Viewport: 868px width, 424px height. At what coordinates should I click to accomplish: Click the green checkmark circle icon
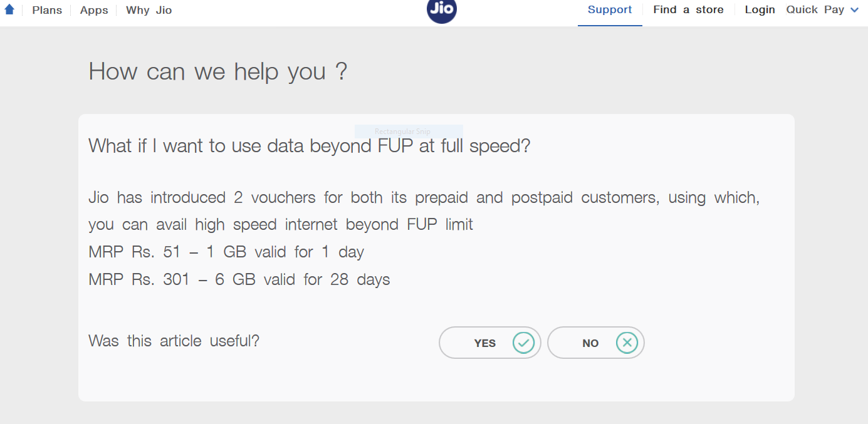point(524,343)
